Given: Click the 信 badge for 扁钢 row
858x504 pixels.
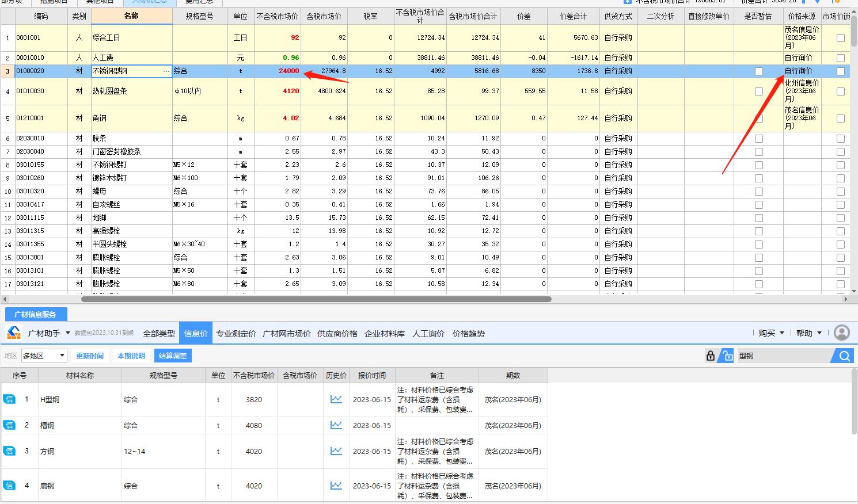Looking at the screenshot, I should (x=9, y=486).
